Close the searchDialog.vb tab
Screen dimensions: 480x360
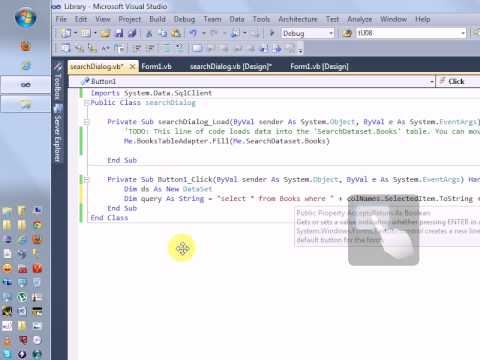[x=132, y=66]
